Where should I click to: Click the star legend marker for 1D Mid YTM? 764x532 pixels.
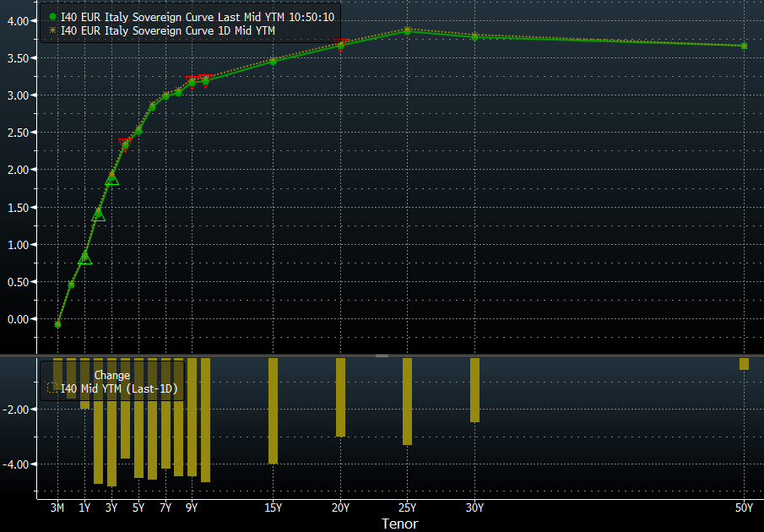pyautogui.click(x=52, y=30)
